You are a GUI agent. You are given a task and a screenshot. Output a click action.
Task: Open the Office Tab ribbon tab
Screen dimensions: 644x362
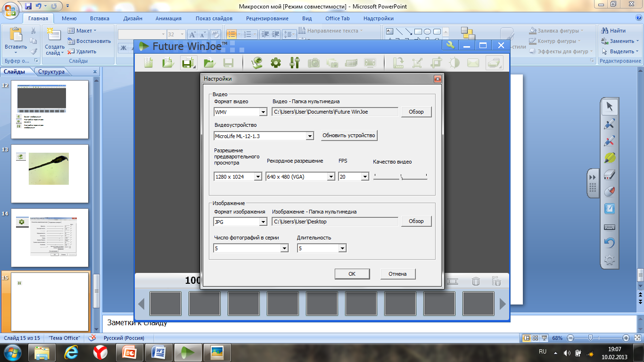(338, 18)
